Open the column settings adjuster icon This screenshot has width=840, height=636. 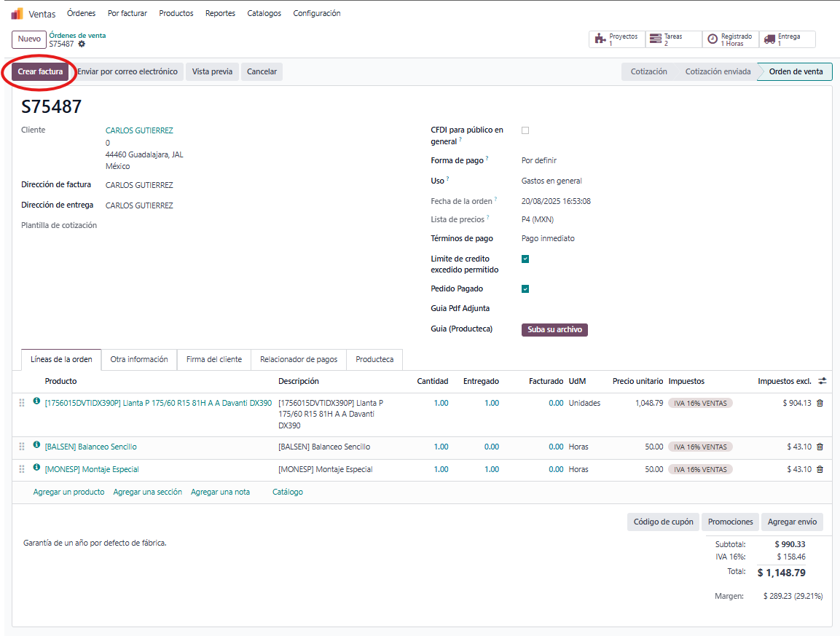823,381
